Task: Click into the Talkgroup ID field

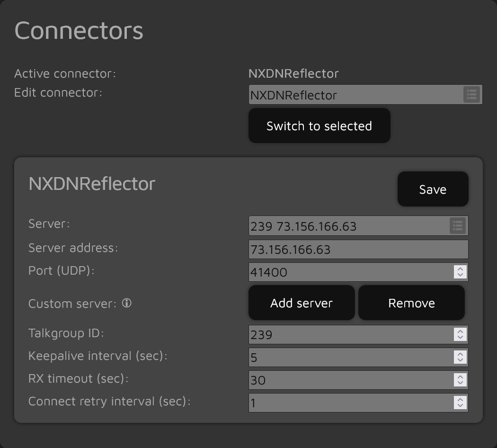Action: pyautogui.click(x=350, y=334)
